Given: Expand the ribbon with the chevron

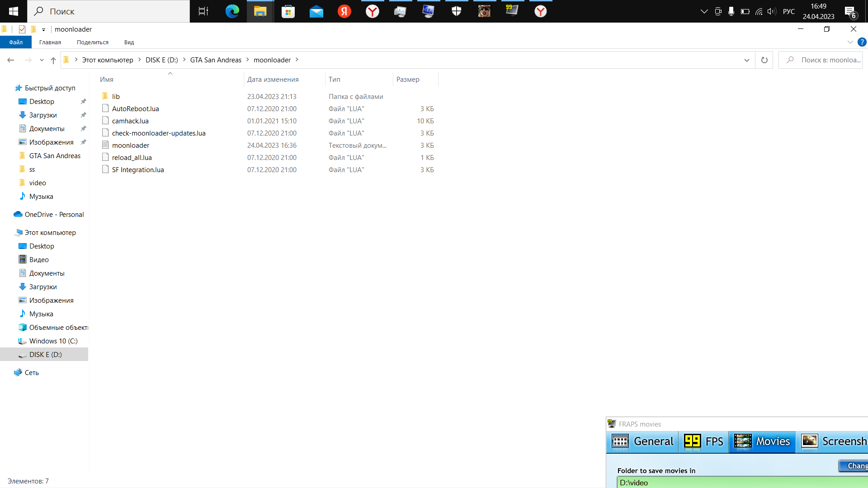Looking at the screenshot, I should click(x=850, y=42).
